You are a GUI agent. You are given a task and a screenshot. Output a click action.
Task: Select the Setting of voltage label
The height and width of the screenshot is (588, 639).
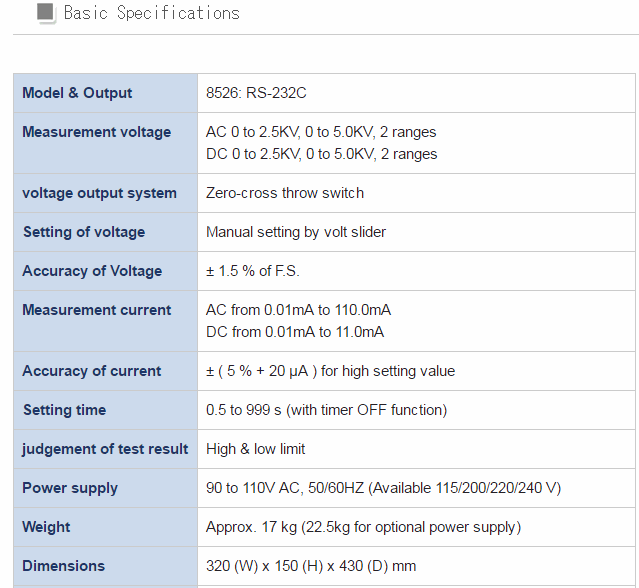point(84,232)
